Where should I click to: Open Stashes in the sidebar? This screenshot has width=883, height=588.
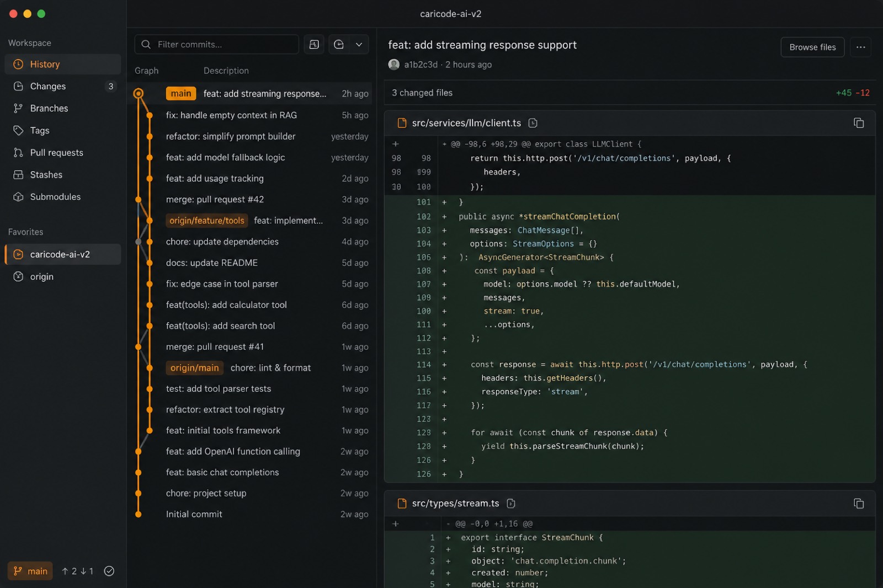62,174
